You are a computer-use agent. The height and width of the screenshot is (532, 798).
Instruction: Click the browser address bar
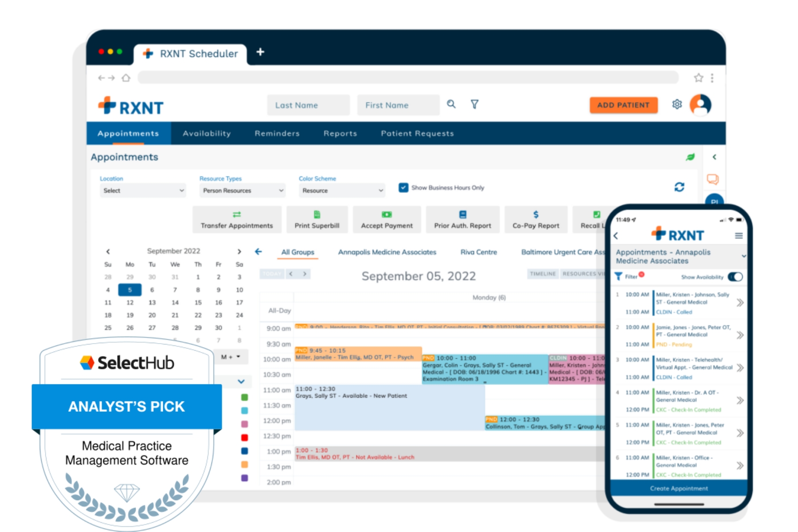click(x=408, y=78)
